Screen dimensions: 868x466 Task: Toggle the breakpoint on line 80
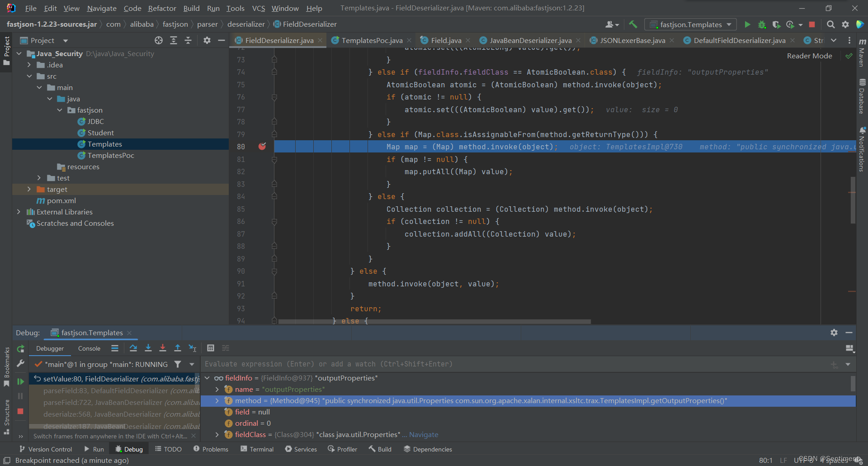262,147
